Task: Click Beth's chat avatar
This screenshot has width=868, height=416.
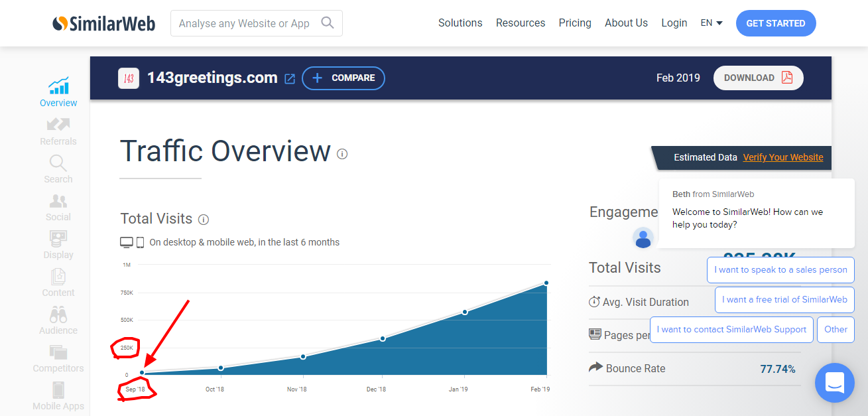Action: [643, 238]
